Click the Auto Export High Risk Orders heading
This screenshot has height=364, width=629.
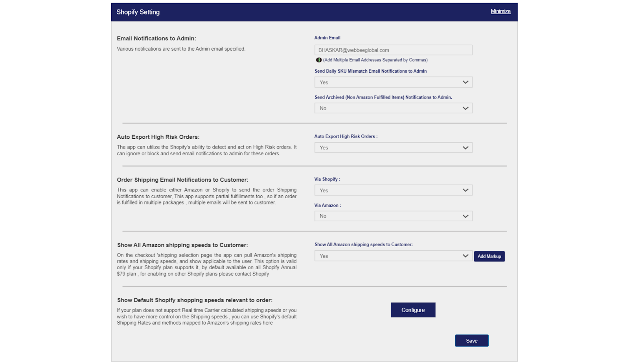click(158, 137)
